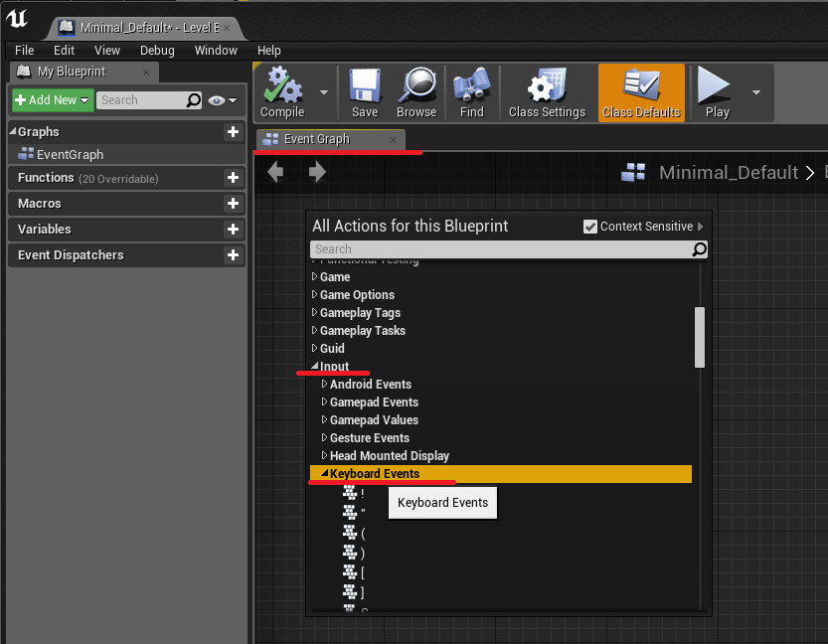Add a new graph with plus button

(x=233, y=132)
